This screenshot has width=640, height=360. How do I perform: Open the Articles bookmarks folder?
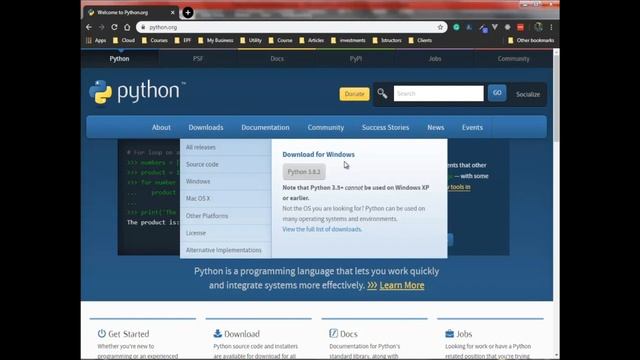tap(311, 40)
